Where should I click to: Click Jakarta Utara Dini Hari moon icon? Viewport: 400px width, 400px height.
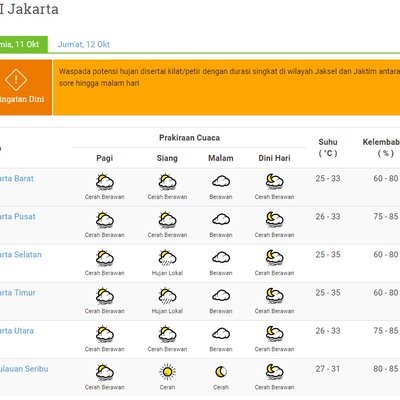pyautogui.click(x=274, y=334)
